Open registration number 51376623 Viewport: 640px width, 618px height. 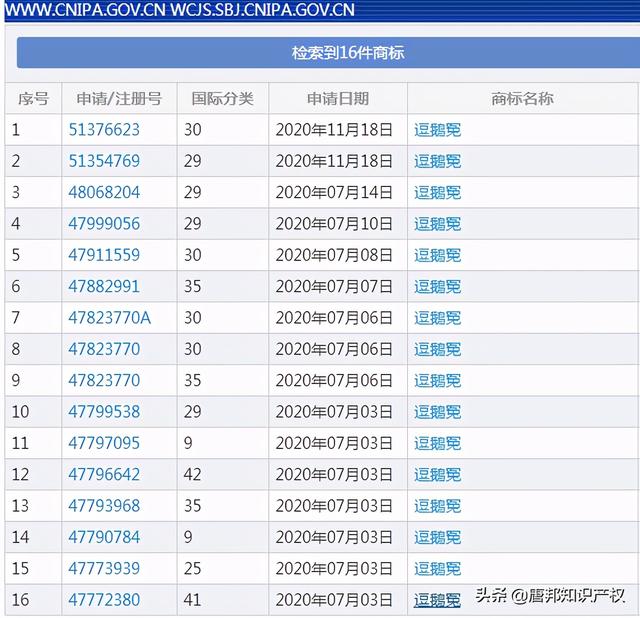104,130
